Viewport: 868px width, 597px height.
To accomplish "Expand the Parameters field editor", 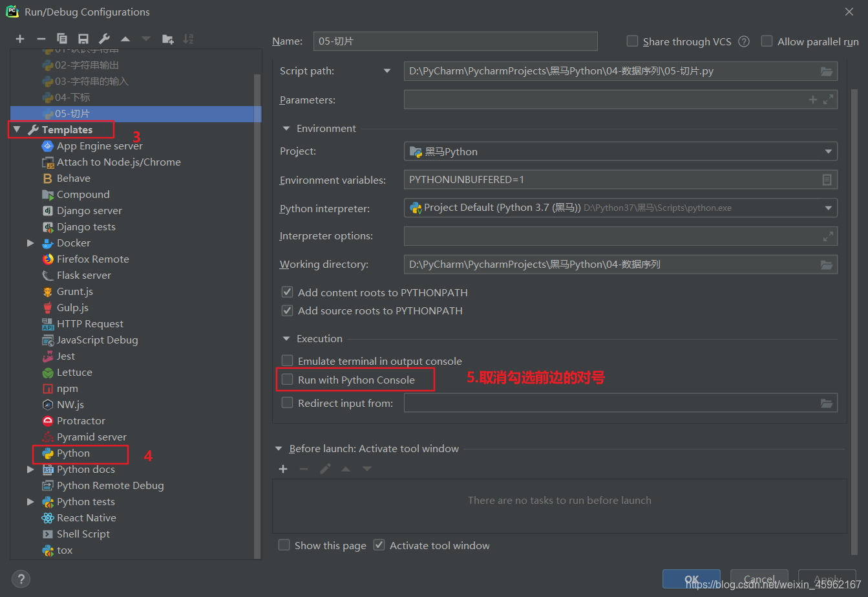I will click(x=828, y=100).
